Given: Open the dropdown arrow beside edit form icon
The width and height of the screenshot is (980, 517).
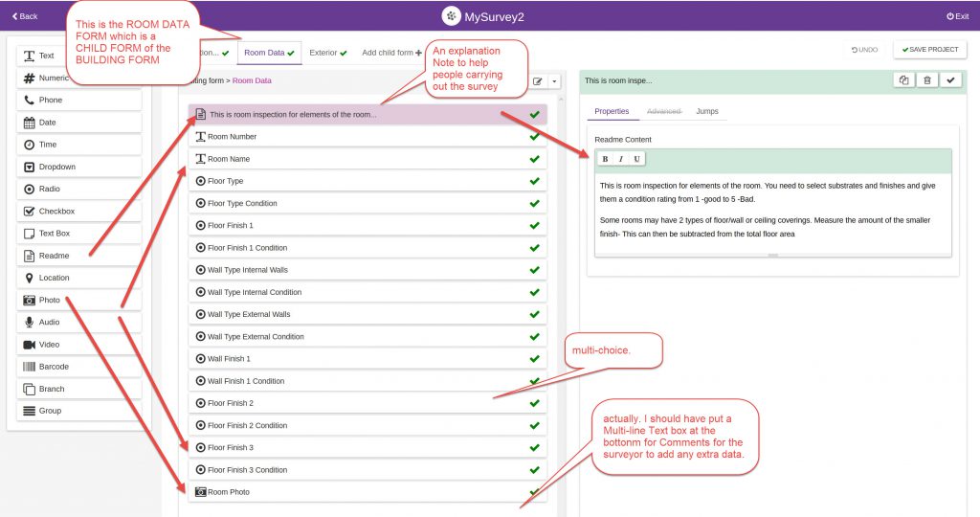Looking at the screenshot, I should [554, 81].
